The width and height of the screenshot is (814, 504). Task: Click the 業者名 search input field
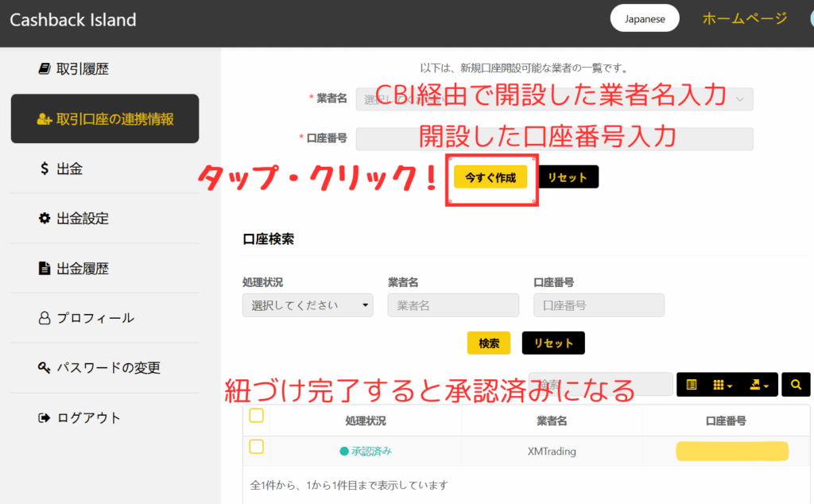[x=453, y=305]
